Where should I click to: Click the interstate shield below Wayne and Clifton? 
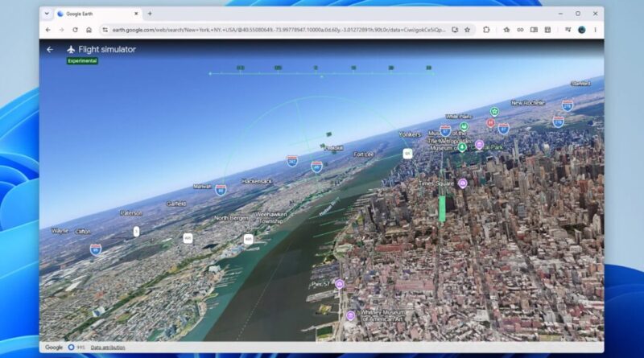pyautogui.click(x=96, y=249)
